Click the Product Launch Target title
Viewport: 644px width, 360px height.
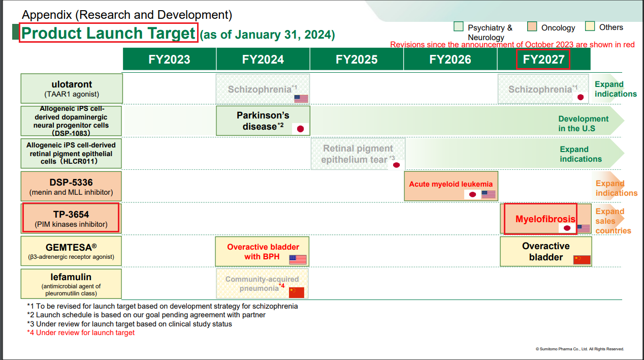point(108,33)
